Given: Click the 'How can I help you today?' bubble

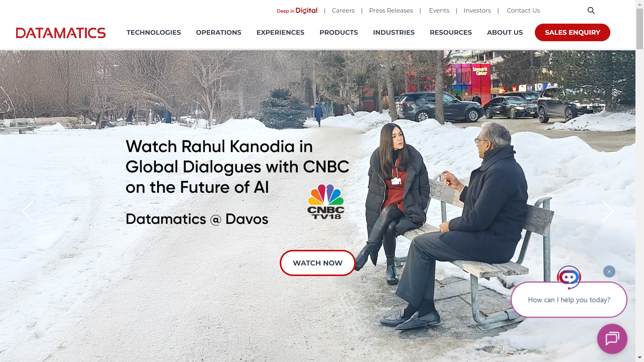Looking at the screenshot, I should tap(569, 300).
